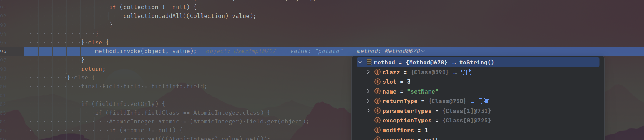
Task: Click the inline hint object: UserImpl@727
Action: click(241, 51)
